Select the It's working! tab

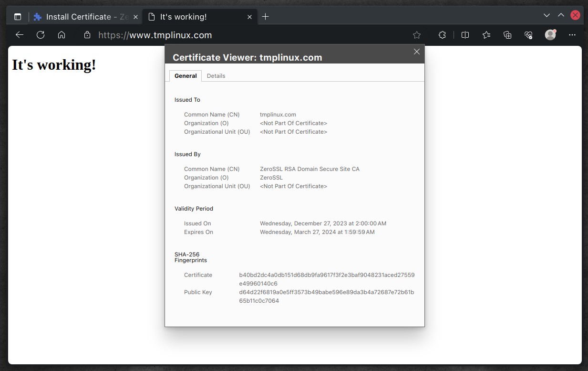pyautogui.click(x=199, y=17)
